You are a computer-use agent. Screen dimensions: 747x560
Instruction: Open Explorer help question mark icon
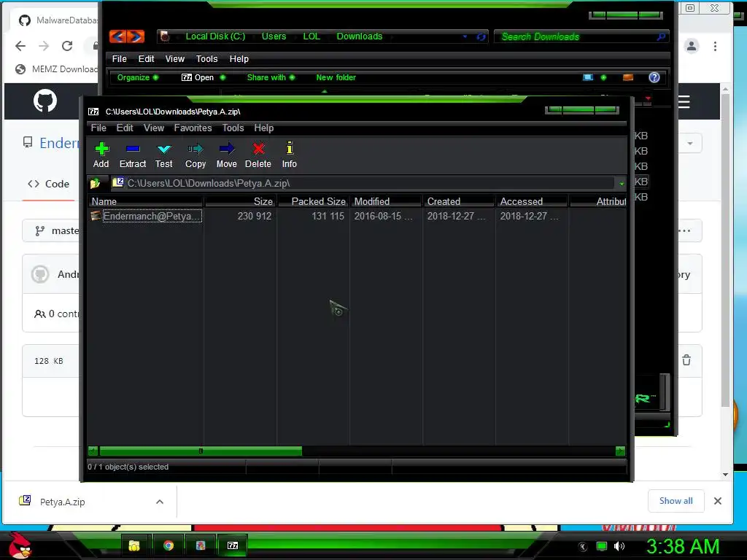tap(654, 77)
